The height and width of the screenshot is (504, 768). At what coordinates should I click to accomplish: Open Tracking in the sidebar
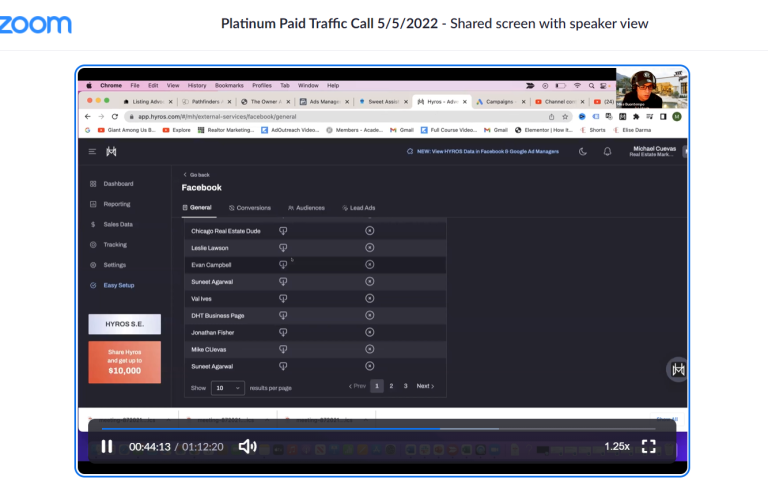point(115,244)
